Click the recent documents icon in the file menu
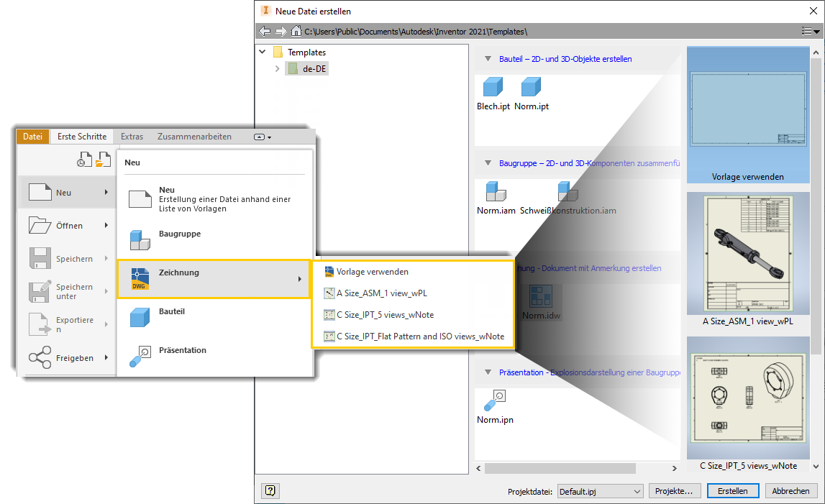The image size is (825, 504). 84,160
